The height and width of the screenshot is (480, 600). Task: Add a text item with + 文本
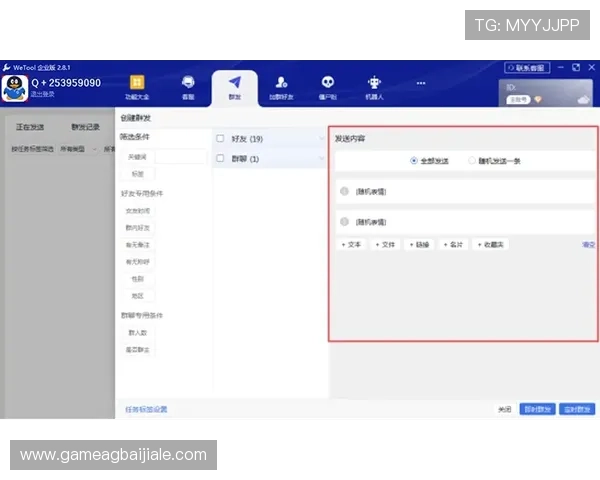(351, 245)
